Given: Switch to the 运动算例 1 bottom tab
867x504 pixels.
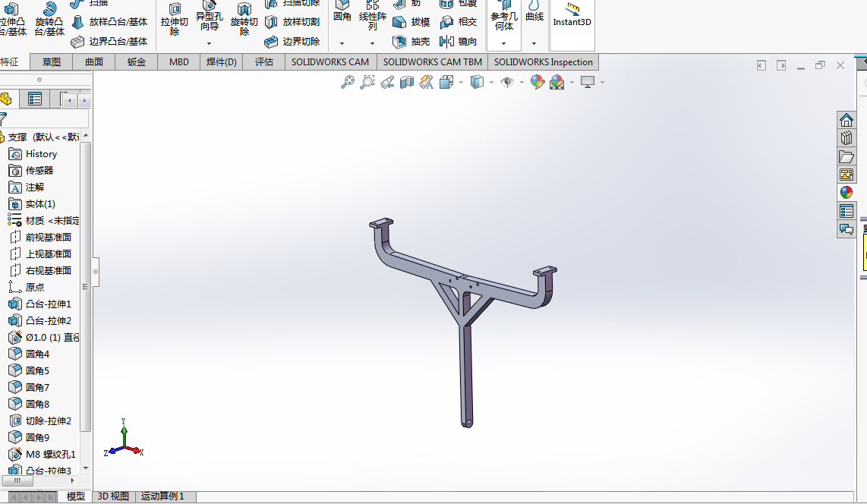Looking at the screenshot, I should (162, 496).
